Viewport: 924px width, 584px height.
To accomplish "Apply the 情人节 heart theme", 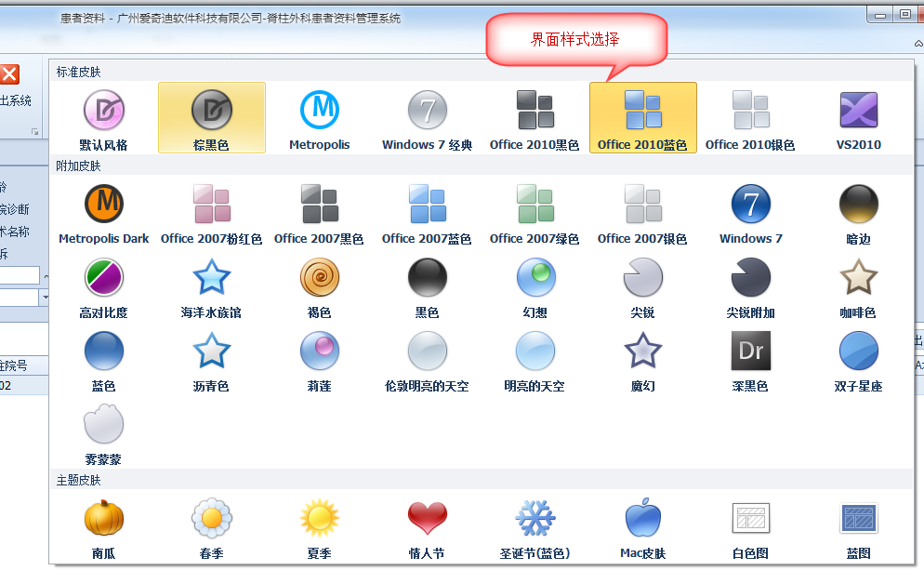I will pyautogui.click(x=428, y=528).
